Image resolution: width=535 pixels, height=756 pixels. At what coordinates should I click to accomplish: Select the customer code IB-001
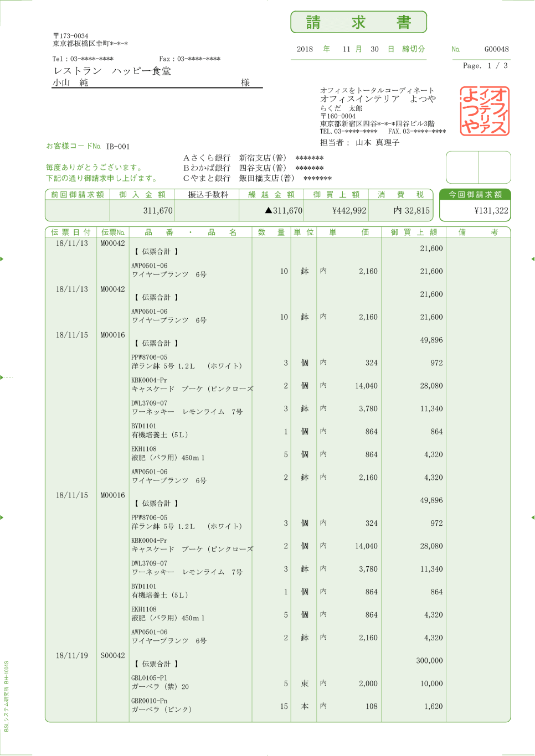(x=118, y=147)
